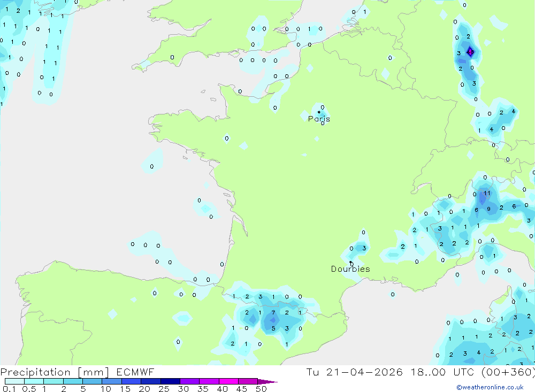535x392 pixels.
Task: Click the '11' precipitation value over the Alps
Action: click(x=487, y=193)
